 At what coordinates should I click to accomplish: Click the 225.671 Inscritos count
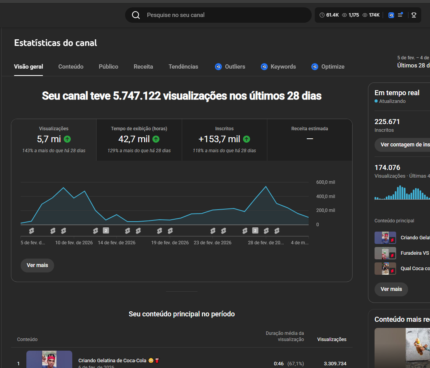tap(387, 122)
